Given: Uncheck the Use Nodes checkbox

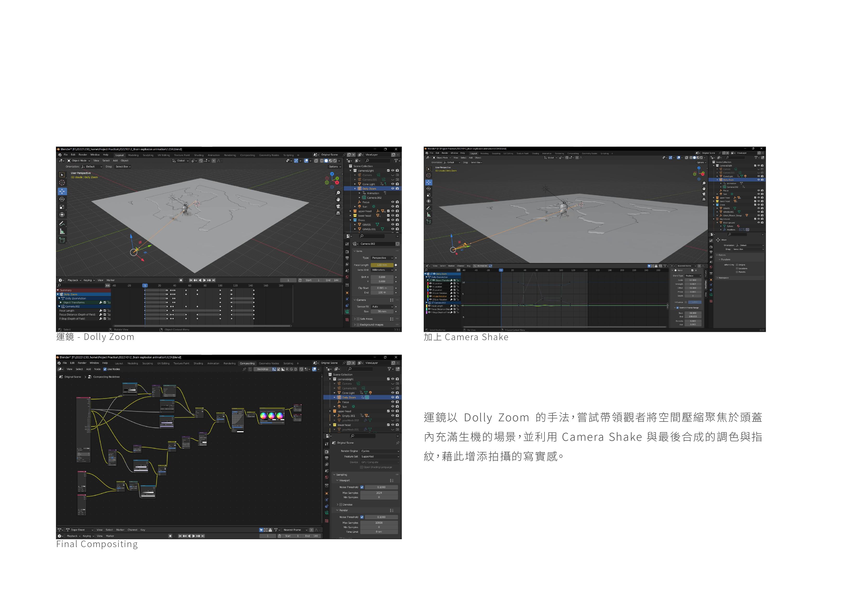Looking at the screenshot, I should pyautogui.click(x=105, y=369).
